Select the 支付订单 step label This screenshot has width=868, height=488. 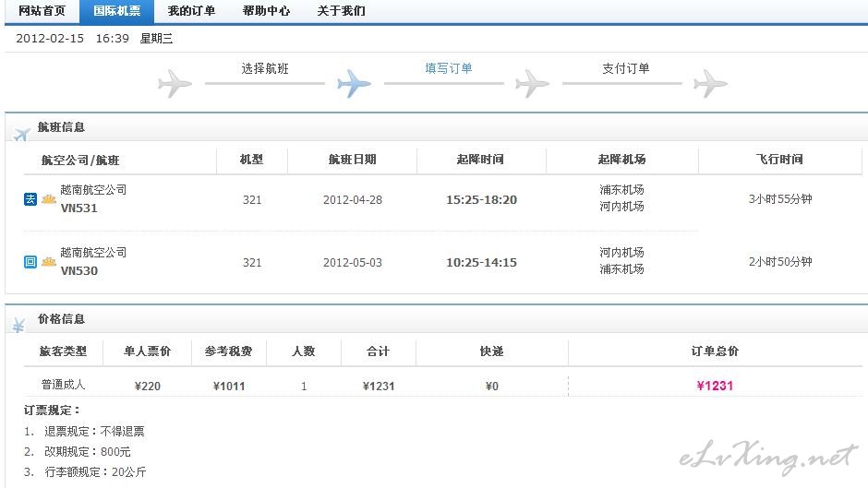click(625, 68)
